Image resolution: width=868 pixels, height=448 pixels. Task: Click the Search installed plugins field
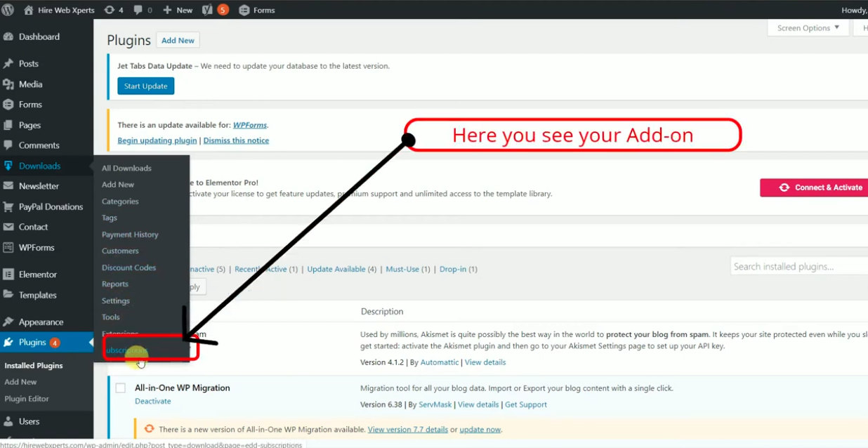tap(798, 267)
